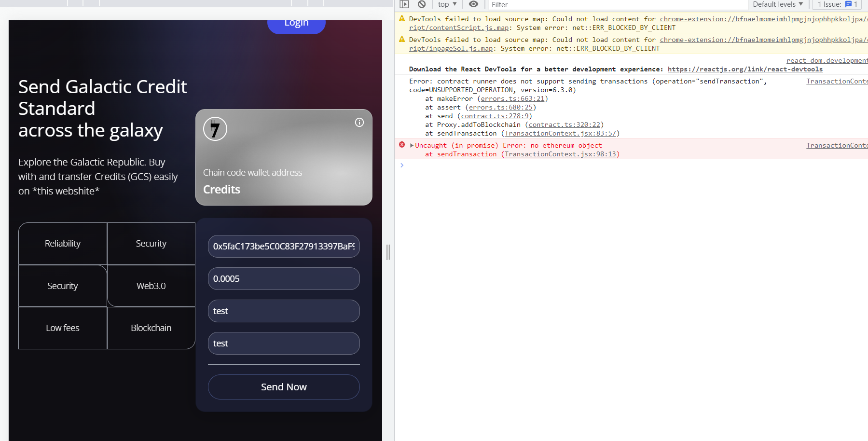Select the Blockchain feature tile
The image size is (868, 441).
click(x=151, y=328)
